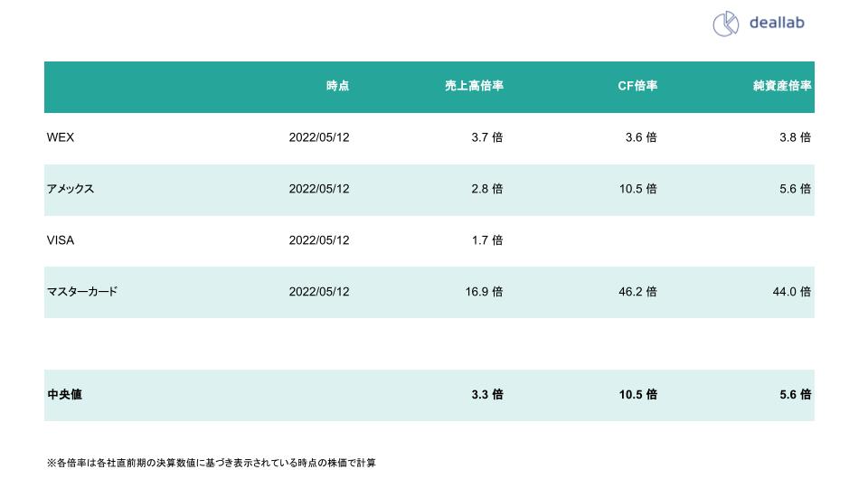This screenshot has height=488, width=868.
Task: Select the 純資産倍率 column header
Action: coord(782,86)
